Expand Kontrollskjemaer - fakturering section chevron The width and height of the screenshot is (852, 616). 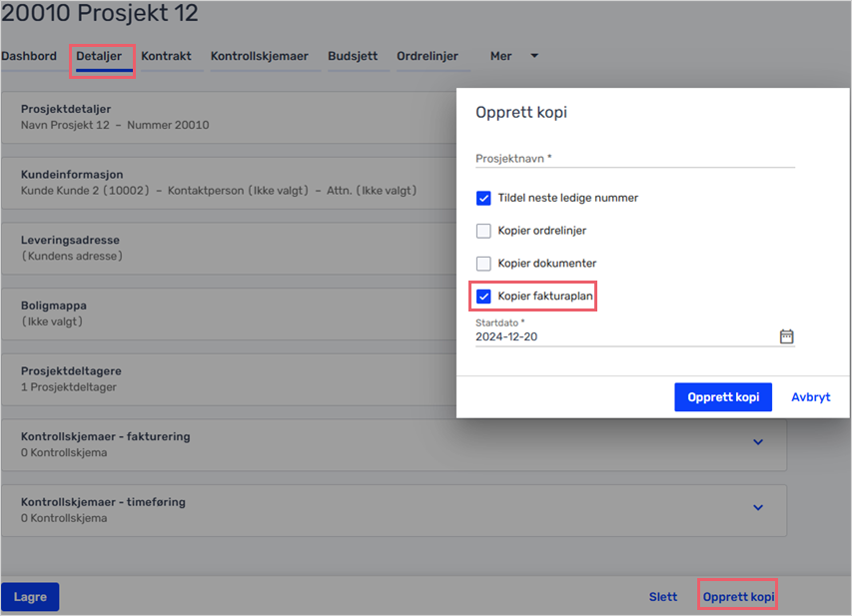tap(758, 442)
